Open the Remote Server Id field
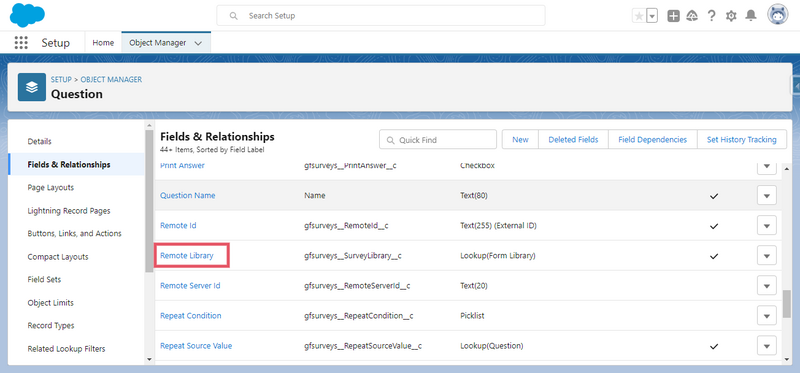Image resolution: width=800 pixels, height=373 pixels. 190,286
